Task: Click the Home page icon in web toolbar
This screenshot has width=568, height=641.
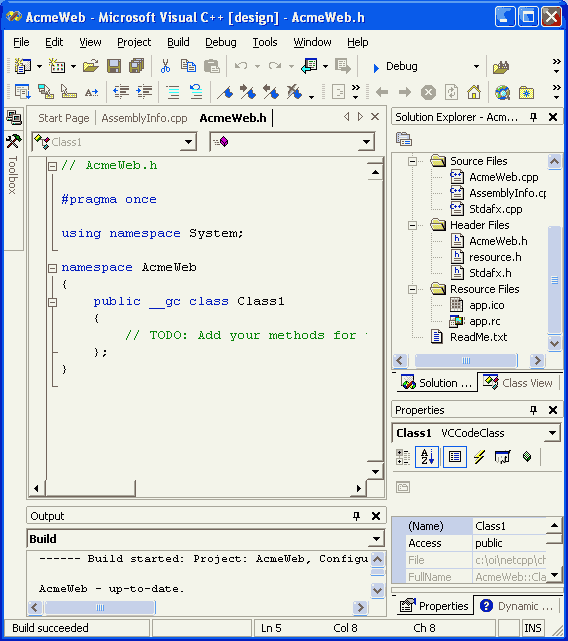Action: 474,92
